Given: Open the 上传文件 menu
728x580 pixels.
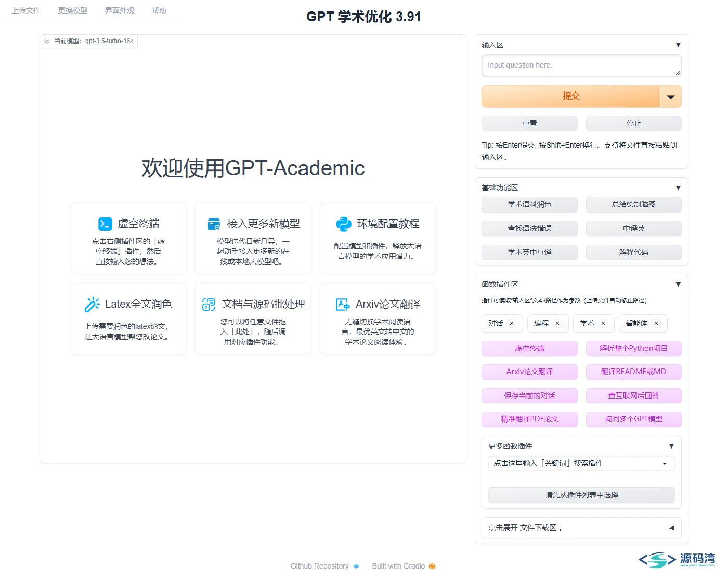Looking at the screenshot, I should pos(26,10).
